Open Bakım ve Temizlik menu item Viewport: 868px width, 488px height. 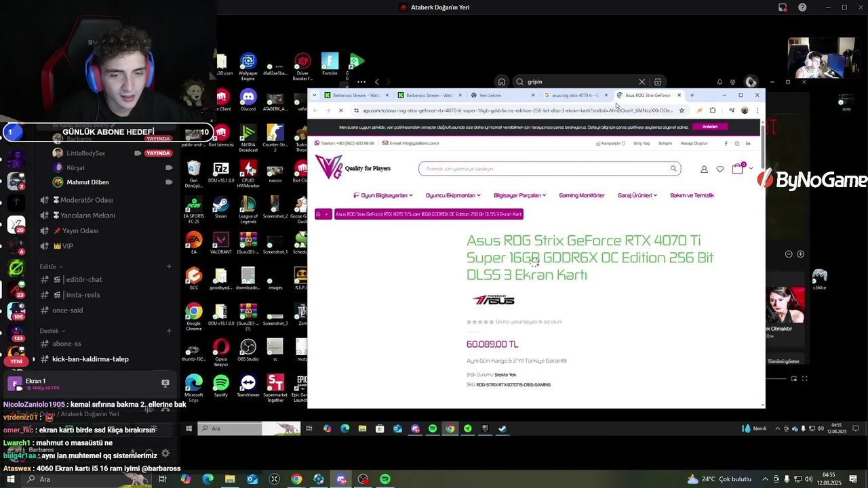pyautogui.click(x=692, y=195)
